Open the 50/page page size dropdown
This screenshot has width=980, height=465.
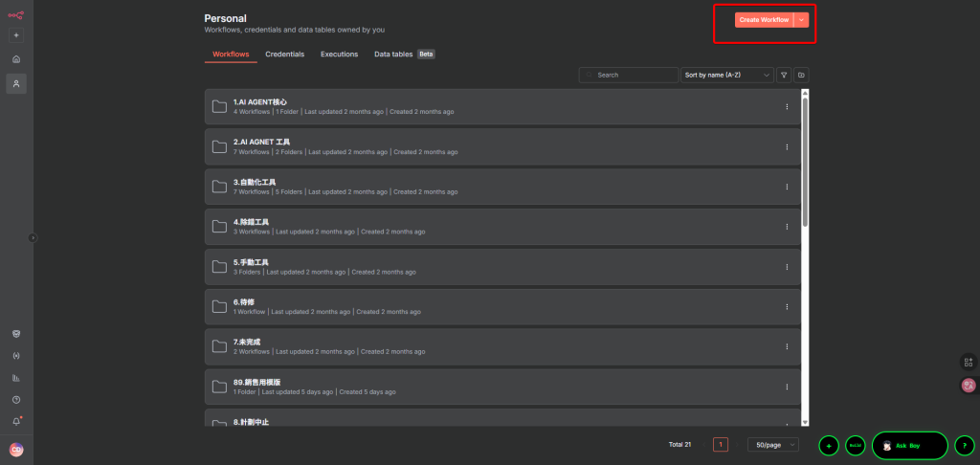coord(774,445)
